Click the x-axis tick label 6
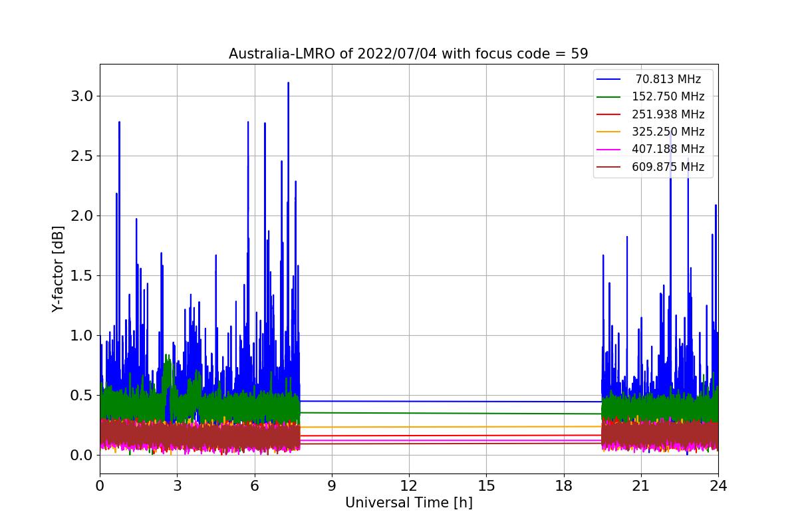This screenshot has height=532, width=798. point(254,486)
